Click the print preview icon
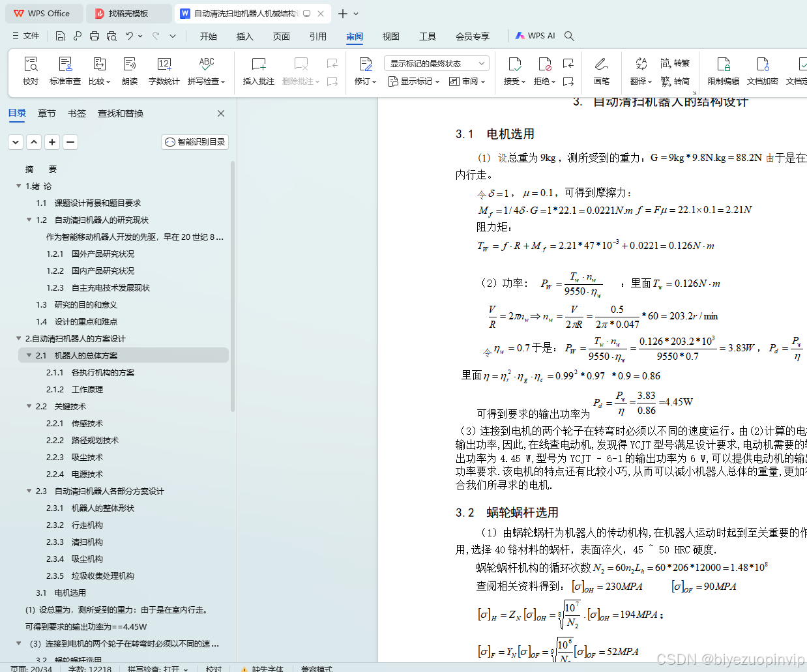 tap(111, 36)
